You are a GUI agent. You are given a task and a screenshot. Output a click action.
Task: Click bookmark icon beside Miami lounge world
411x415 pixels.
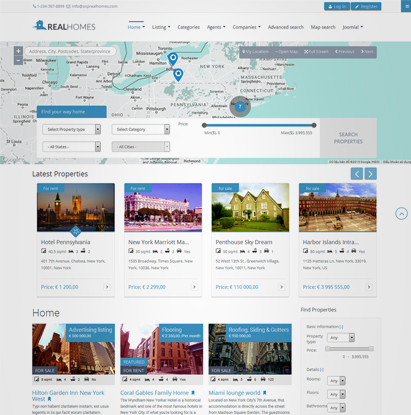264,393
